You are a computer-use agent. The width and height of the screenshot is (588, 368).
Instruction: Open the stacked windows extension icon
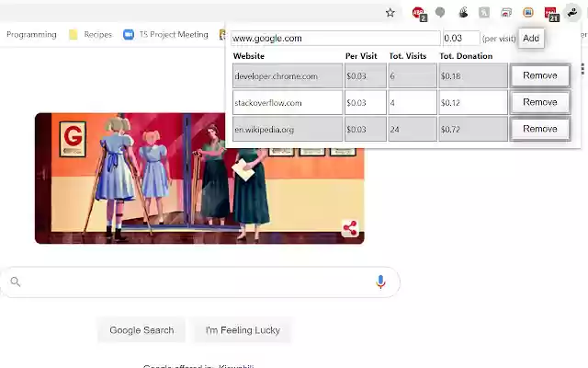[506, 13]
